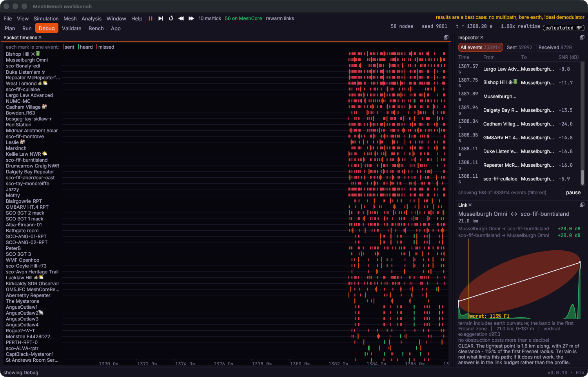Click the Inspector vertical scrollbar thumb

click(583, 177)
